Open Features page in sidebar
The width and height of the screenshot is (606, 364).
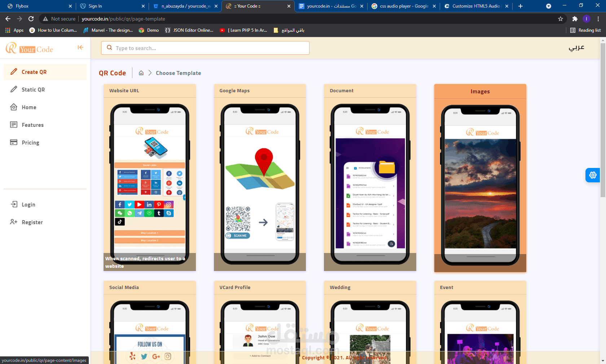pyautogui.click(x=45, y=125)
